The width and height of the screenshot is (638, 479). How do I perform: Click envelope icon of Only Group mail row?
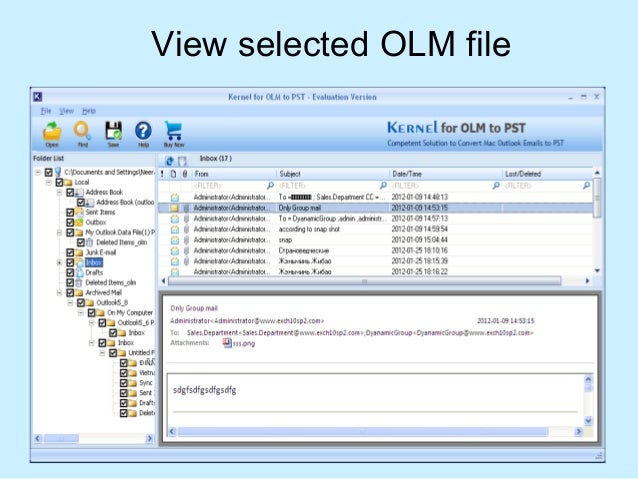[x=175, y=208]
